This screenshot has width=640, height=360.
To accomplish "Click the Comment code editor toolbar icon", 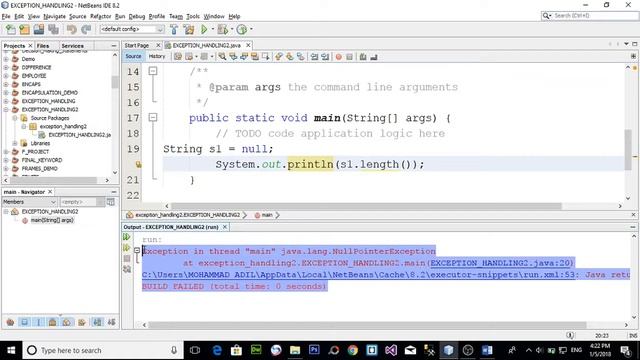I will 363,57.
